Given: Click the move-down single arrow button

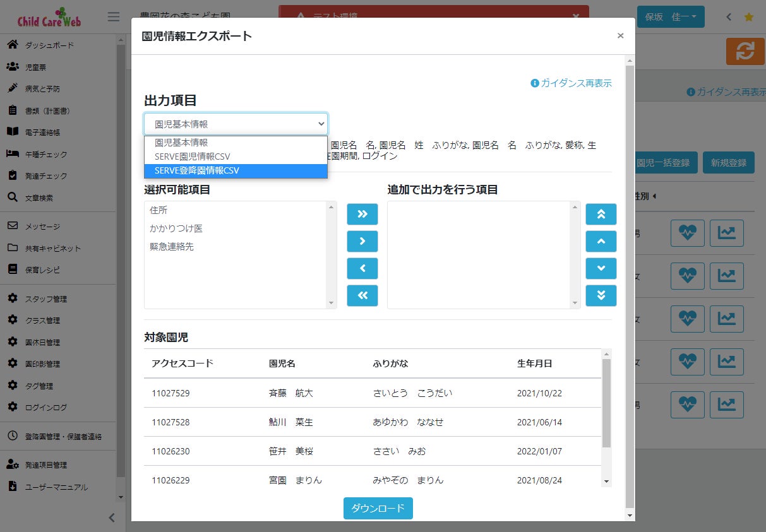Looking at the screenshot, I should [601, 268].
